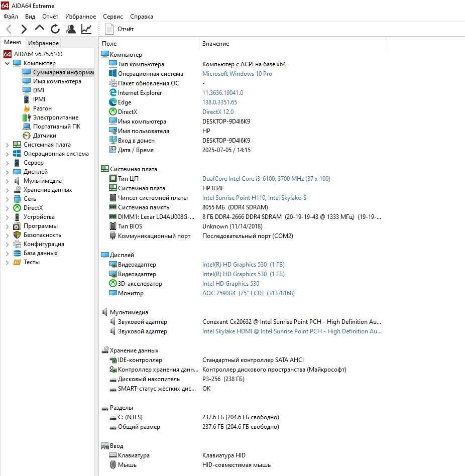Image resolution: width=465 pixels, height=476 pixels.
Task: Expand the Сервер tree node
Action: [8, 163]
